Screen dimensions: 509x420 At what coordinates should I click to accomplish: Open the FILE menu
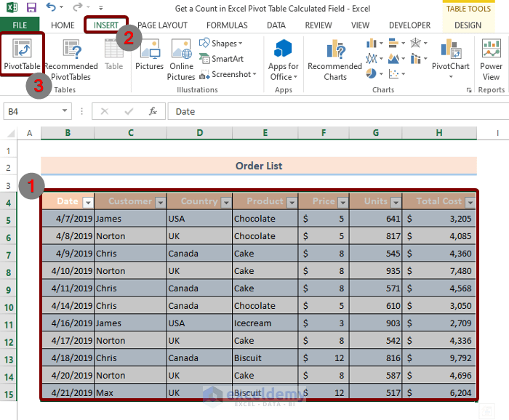pyautogui.click(x=20, y=25)
